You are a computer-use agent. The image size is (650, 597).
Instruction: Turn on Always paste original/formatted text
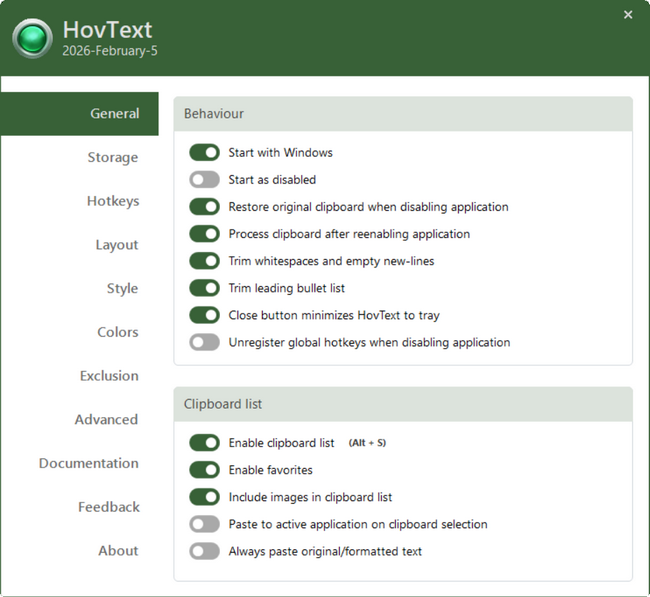(x=204, y=551)
